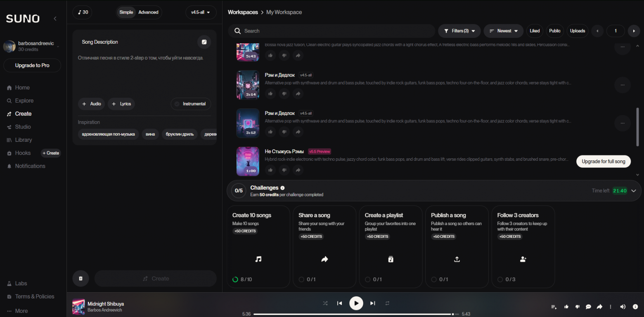Like the 3:12 Рэм и Дедлок song

point(270,132)
